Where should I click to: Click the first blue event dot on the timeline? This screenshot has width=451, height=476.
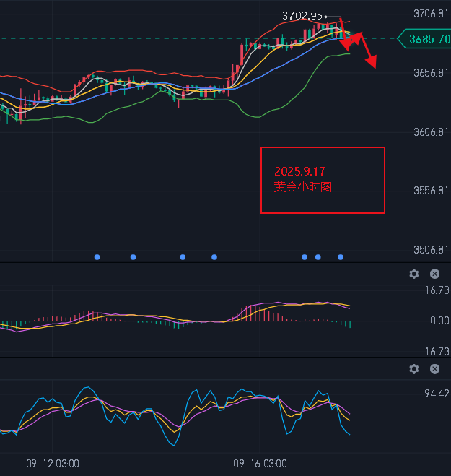coord(97,257)
